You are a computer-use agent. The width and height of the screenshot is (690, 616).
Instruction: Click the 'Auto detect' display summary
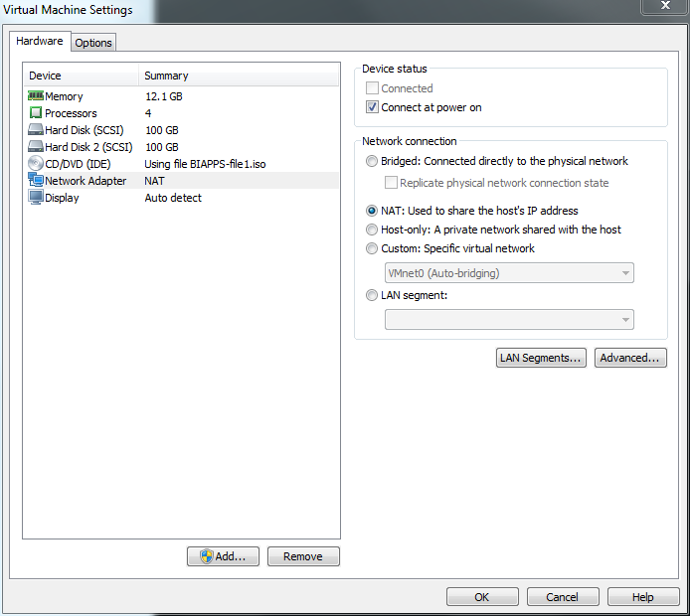[x=173, y=198]
